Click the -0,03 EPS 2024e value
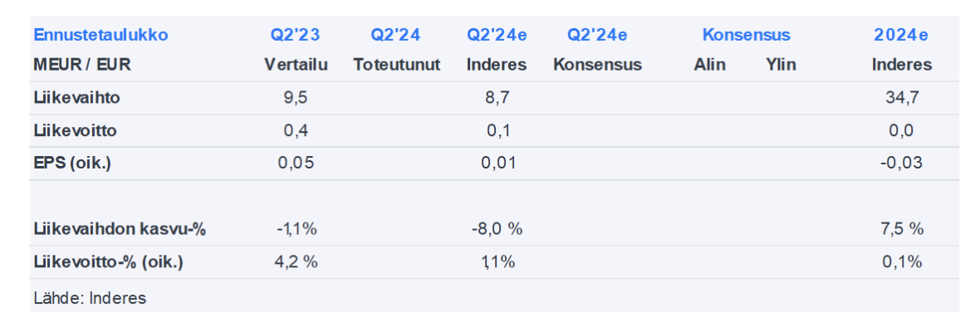This screenshot has width=980, height=332. tap(901, 163)
